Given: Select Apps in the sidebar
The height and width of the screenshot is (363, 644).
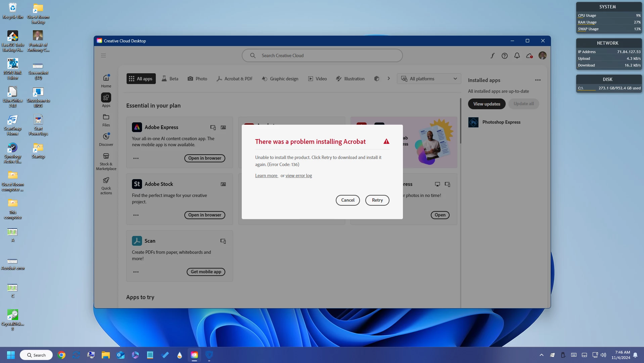Looking at the screenshot, I should [x=106, y=100].
